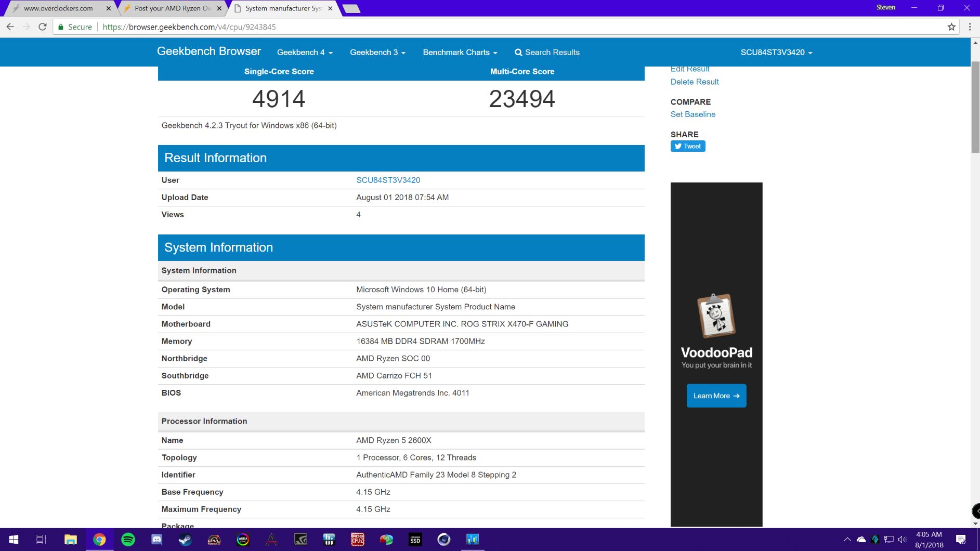Click the scrollbar down arrow
Screen dimensions: 980x551
[x=975, y=523]
